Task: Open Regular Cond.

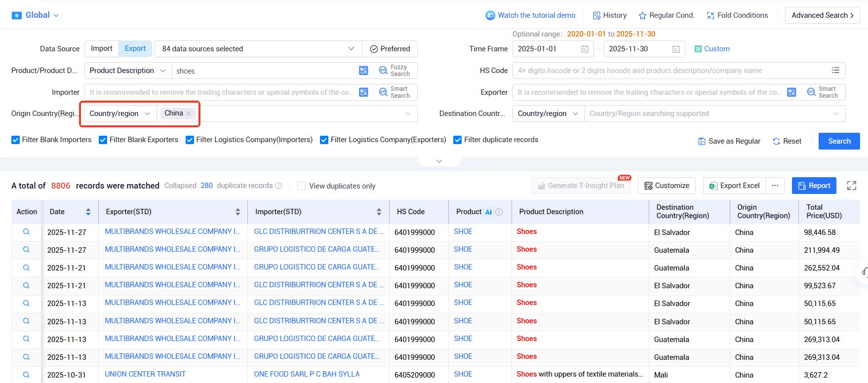Action: click(x=667, y=15)
